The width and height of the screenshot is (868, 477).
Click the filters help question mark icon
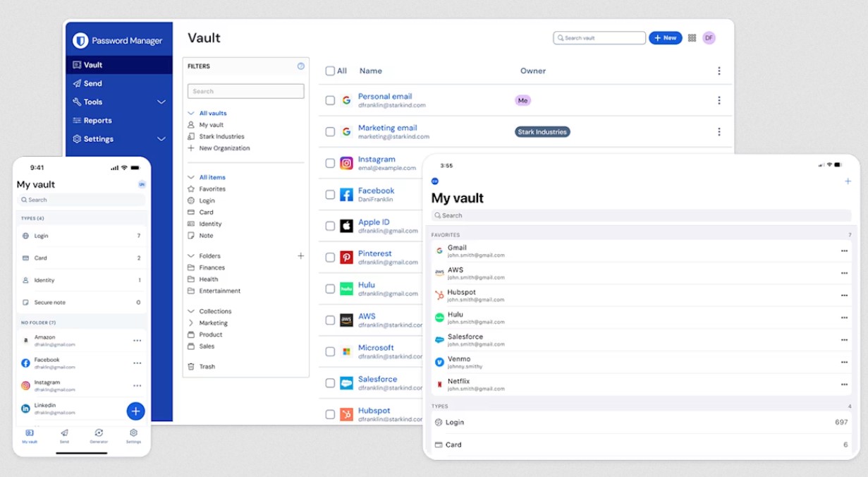[301, 66]
